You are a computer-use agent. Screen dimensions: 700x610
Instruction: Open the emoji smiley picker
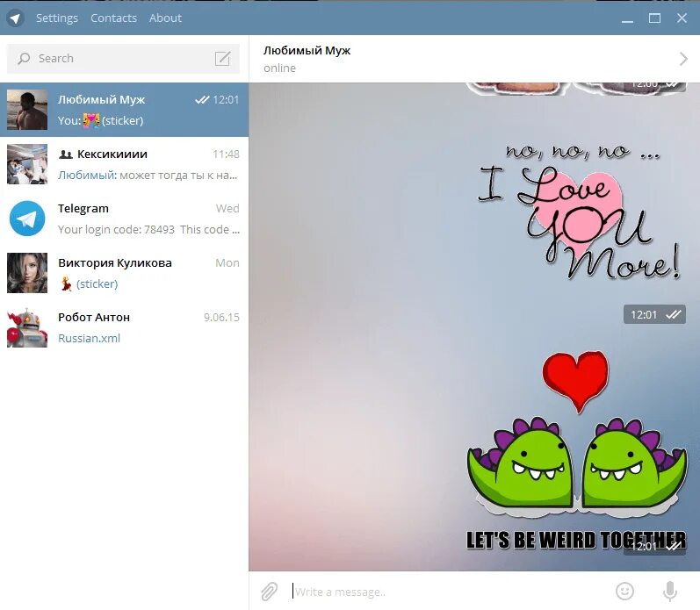coord(624,592)
